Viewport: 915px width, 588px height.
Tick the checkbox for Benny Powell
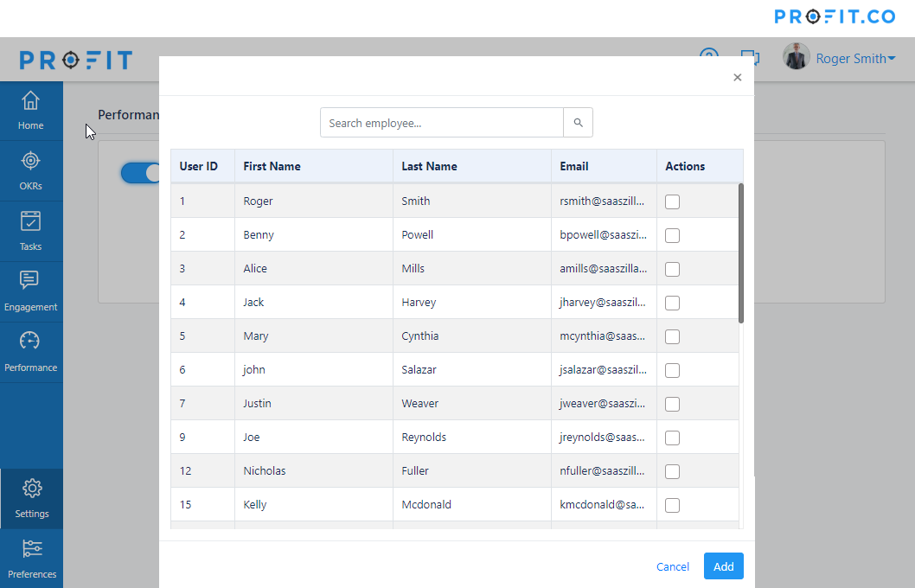[672, 236]
